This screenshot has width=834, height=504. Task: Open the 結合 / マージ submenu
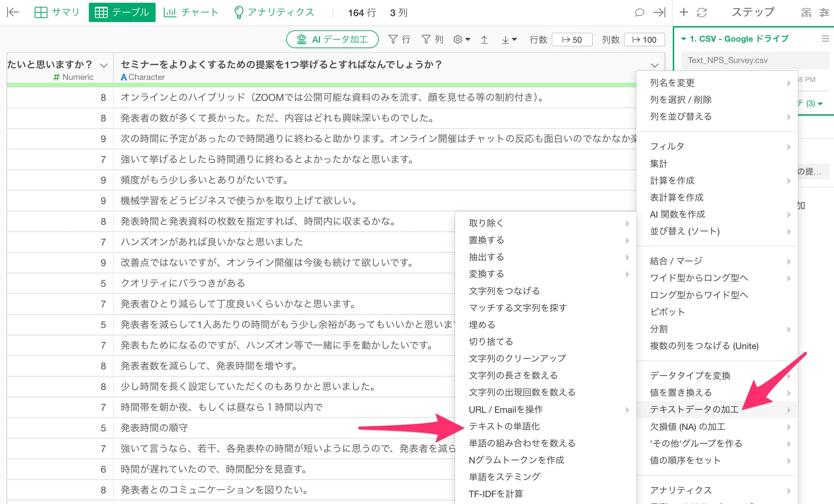[717, 261]
